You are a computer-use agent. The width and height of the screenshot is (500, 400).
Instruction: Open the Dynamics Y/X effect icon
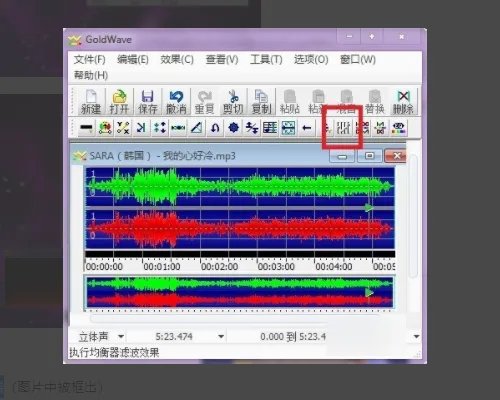click(123, 128)
